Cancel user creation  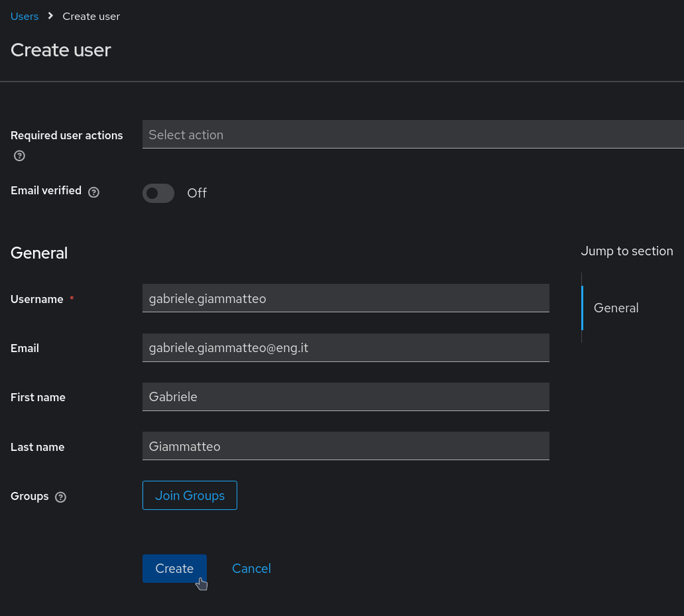(251, 568)
